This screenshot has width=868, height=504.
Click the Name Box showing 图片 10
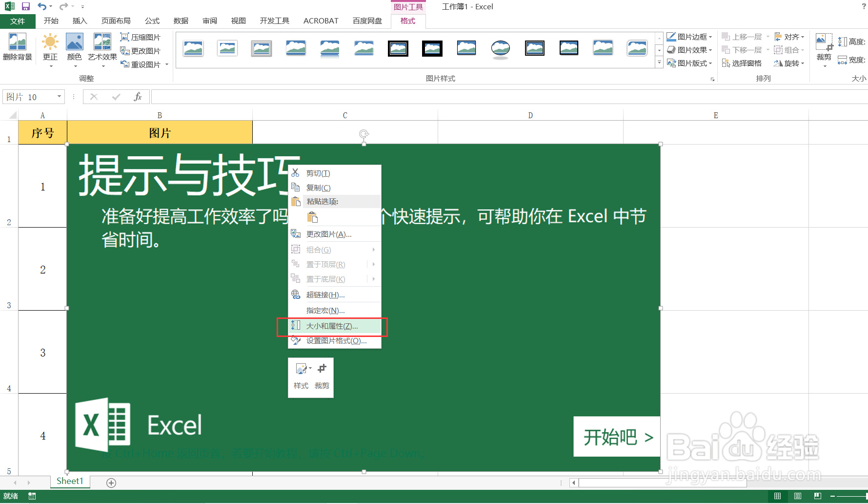pyautogui.click(x=29, y=97)
